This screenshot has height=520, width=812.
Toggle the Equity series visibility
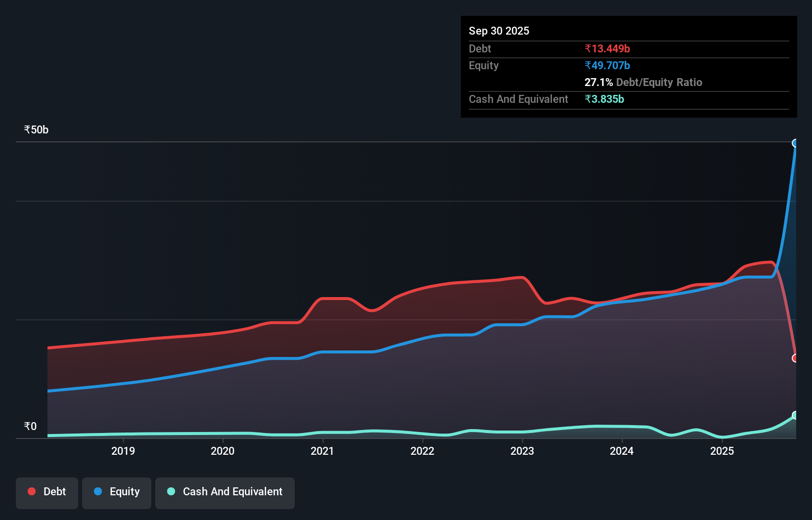[116, 492]
